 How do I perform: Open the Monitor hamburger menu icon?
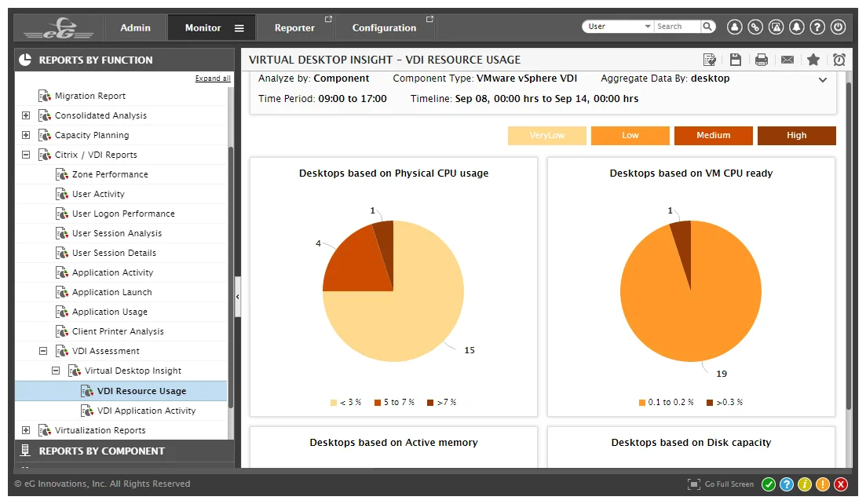click(x=239, y=28)
